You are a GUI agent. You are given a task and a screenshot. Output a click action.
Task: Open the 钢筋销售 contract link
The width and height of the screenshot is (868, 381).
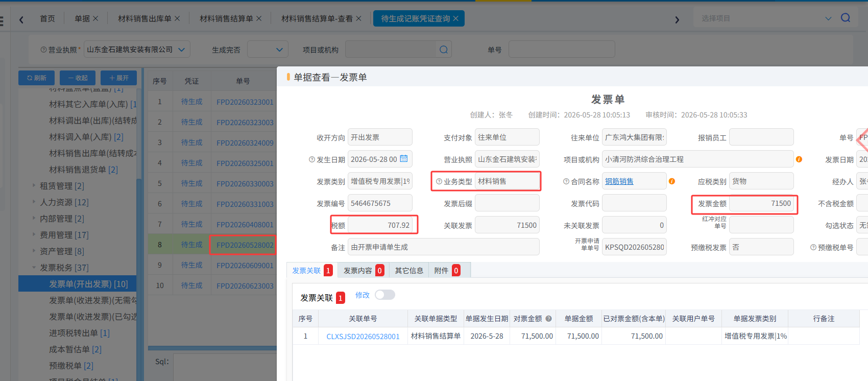(619, 181)
